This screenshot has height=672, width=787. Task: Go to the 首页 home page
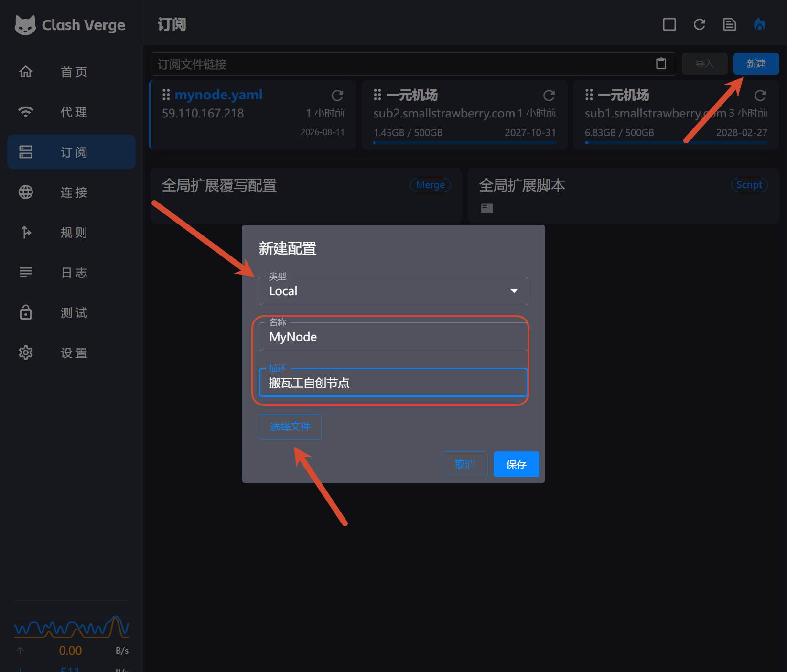72,72
